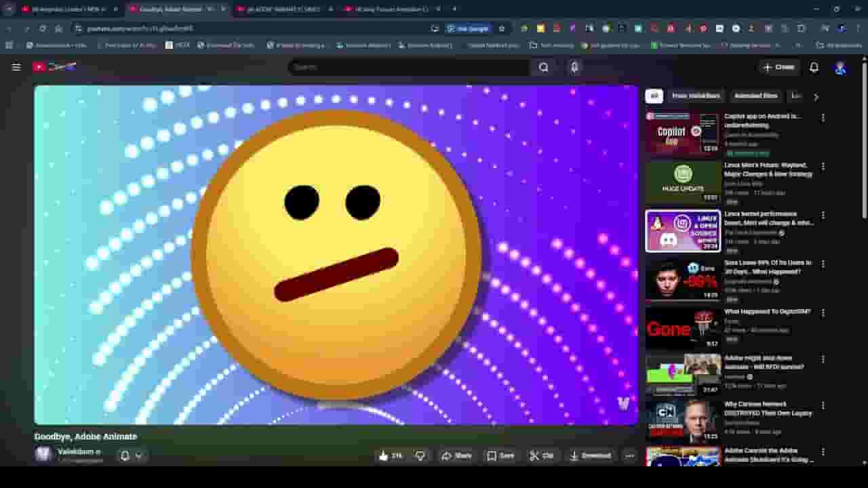Toggle channel notifications bell for Valekbum
The width and height of the screenshot is (868, 488).
pos(125,455)
